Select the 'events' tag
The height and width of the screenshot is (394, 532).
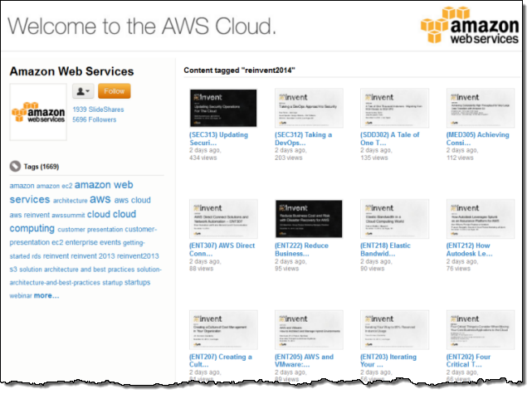click(110, 242)
